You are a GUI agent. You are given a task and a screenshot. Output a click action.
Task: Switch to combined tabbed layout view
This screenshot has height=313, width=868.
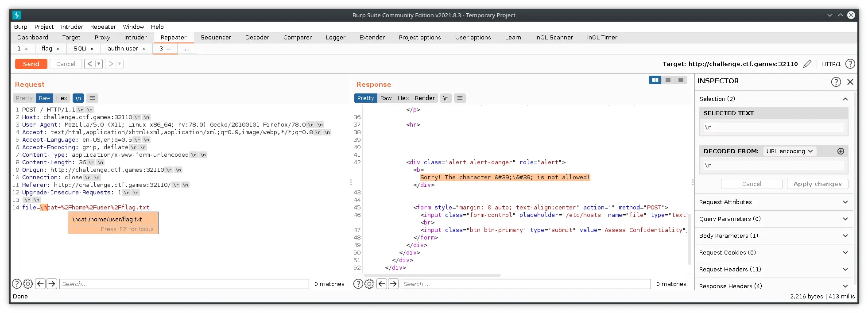coord(681,80)
